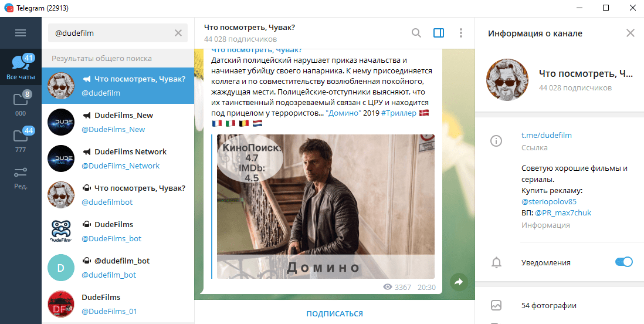Toggle the channel info side panel icon
644x324 pixels.
(x=439, y=33)
